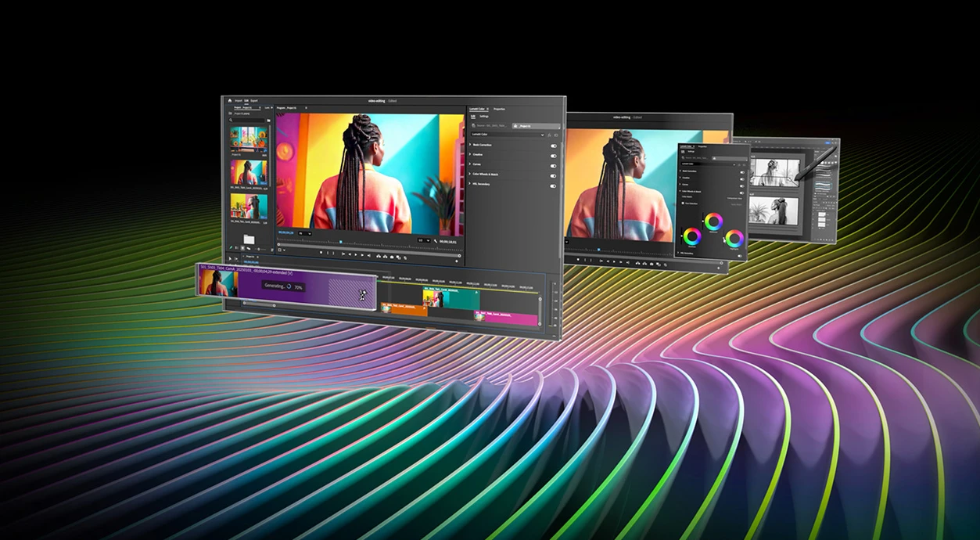
Task: Click the wrench settings icon in the main Program monitor
Action: click(436, 241)
